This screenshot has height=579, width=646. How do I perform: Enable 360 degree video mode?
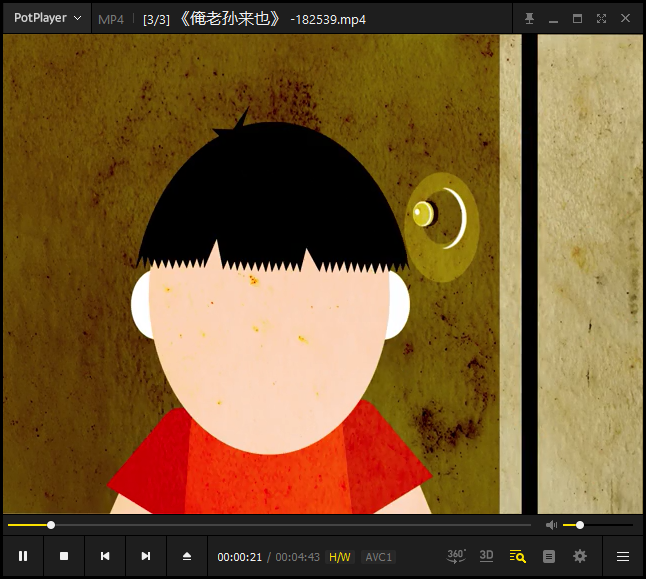(x=456, y=556)
